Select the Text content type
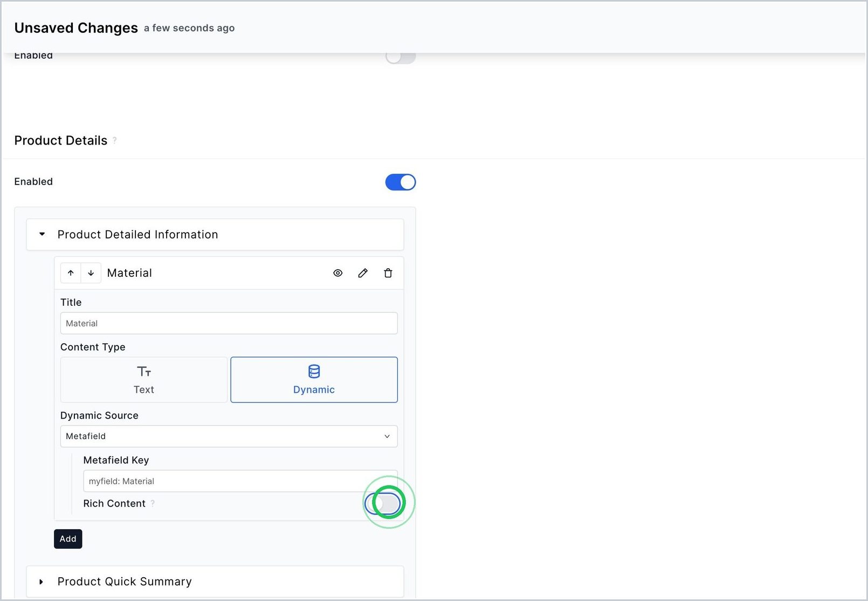Viewport: 868px width, 601px height. click(x=144, y=380)
